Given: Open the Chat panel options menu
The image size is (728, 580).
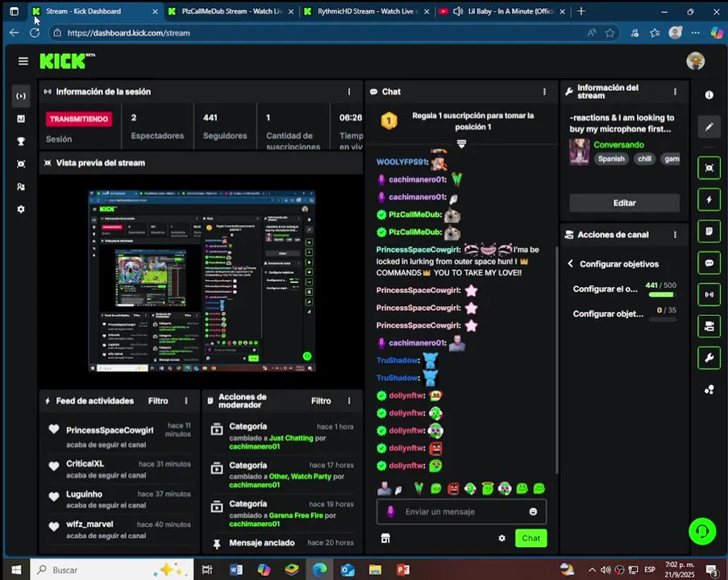Looking at the screenshot, I should (544, 92).
